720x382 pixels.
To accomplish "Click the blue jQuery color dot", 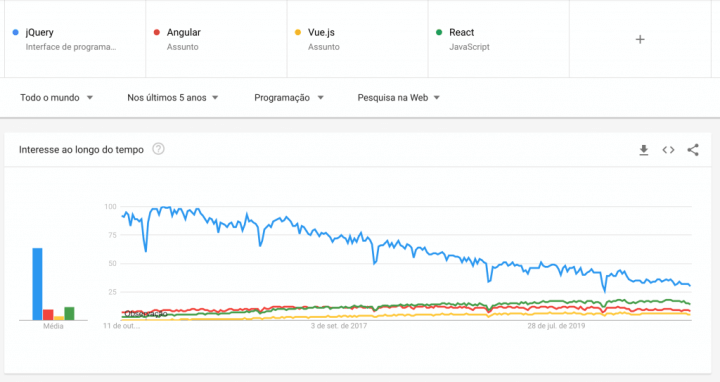I will point(16,32).
